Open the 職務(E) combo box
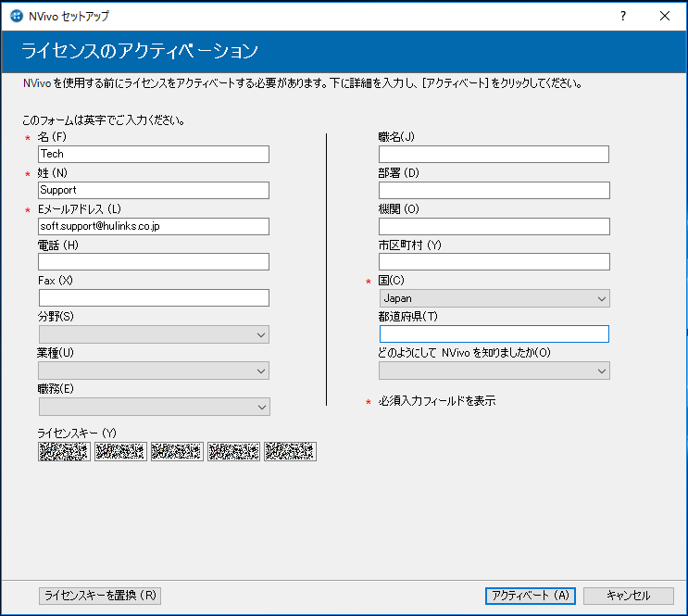Screen dimensions: 688x616 pos(155,407)
